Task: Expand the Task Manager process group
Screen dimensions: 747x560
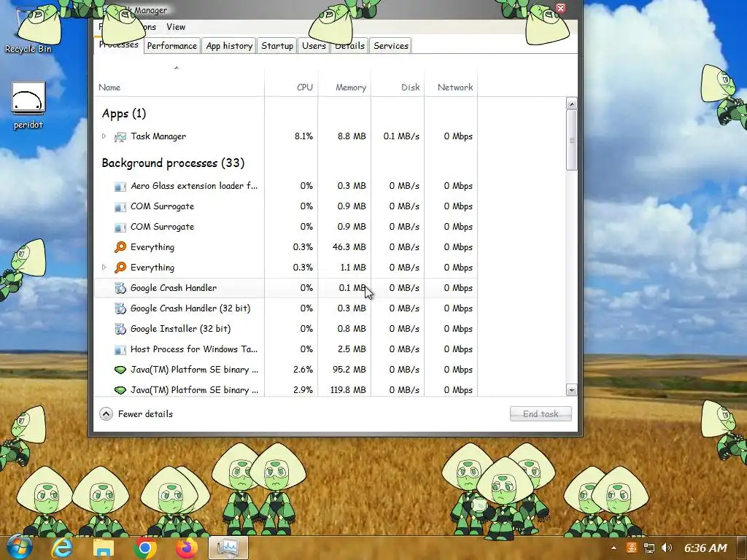Action: pos(104,136)
